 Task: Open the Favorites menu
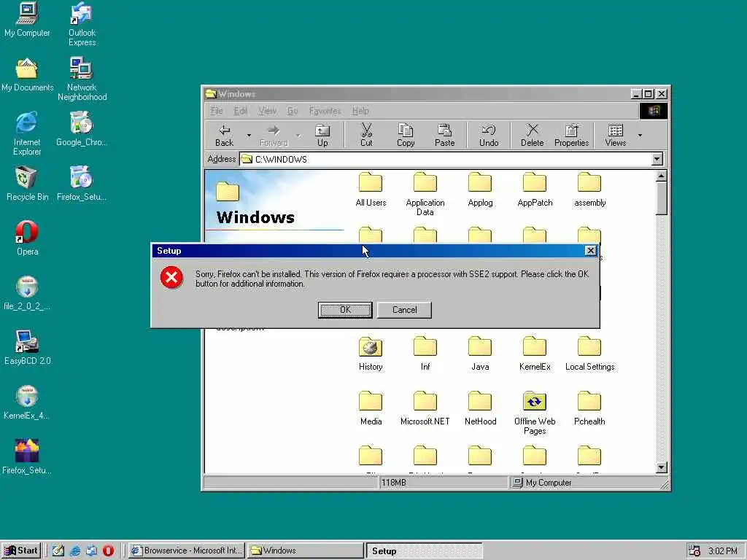click(x=325, y=111)
